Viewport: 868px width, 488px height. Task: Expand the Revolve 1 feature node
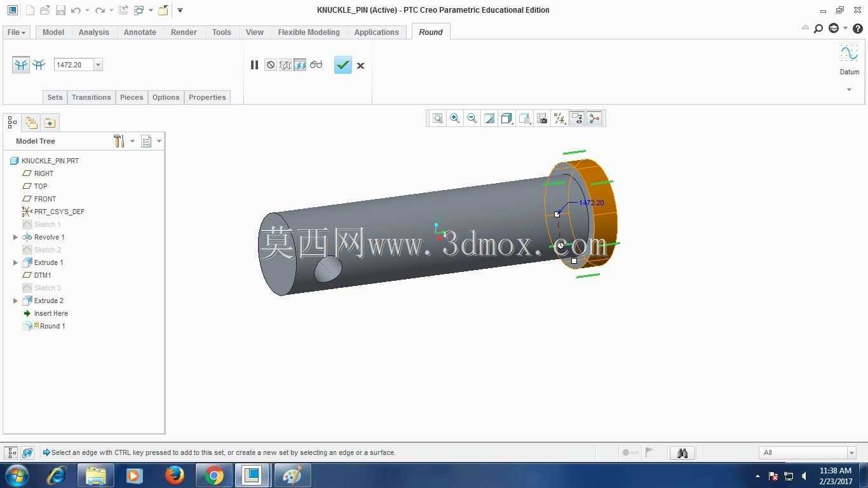pos(15,237)
